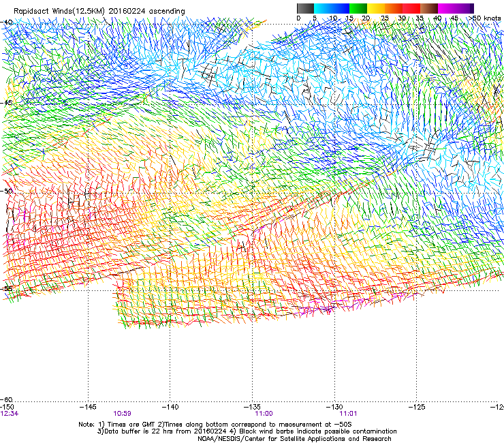This screenshot has height=443, width=504.
Task: Click the 'Rapidsact Winds(12.5KM) 20160224 ascending' title
Action: (x=99, y=12)
